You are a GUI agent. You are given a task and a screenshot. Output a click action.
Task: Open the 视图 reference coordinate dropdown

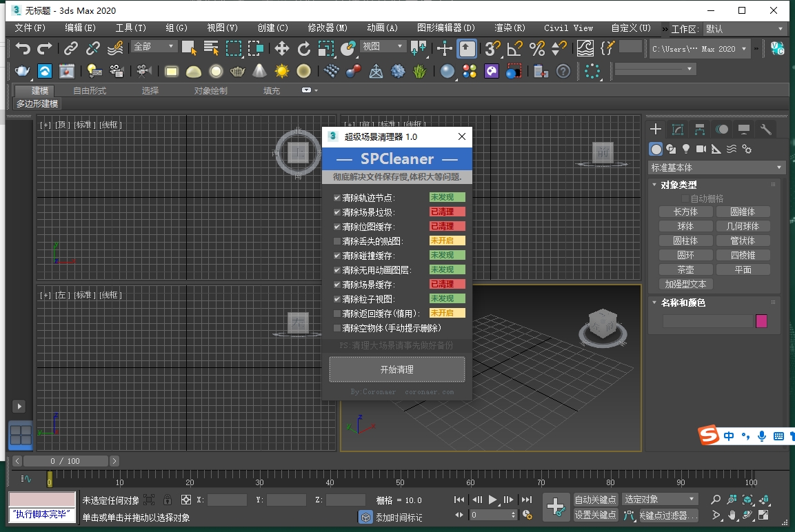(383, 47)
